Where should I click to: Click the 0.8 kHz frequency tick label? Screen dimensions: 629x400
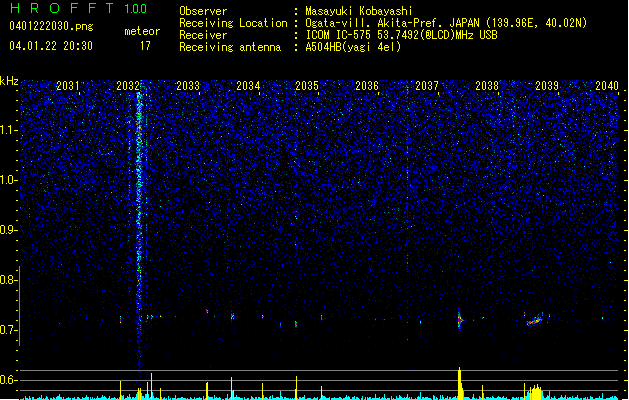pyautogui.click(x=9, y=280)
